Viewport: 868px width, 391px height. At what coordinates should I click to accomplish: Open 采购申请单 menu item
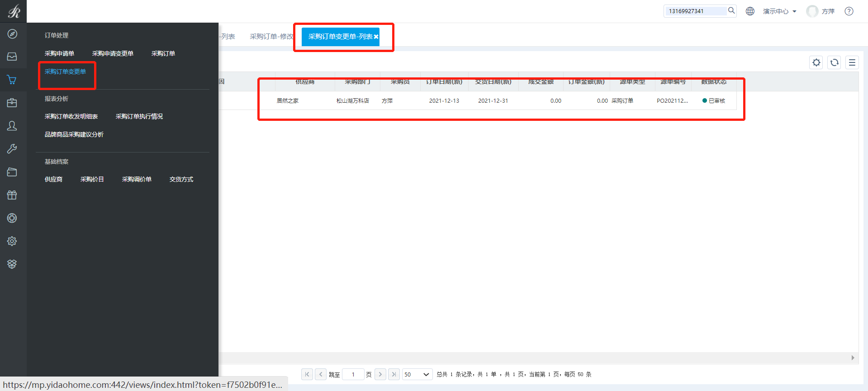59,53
